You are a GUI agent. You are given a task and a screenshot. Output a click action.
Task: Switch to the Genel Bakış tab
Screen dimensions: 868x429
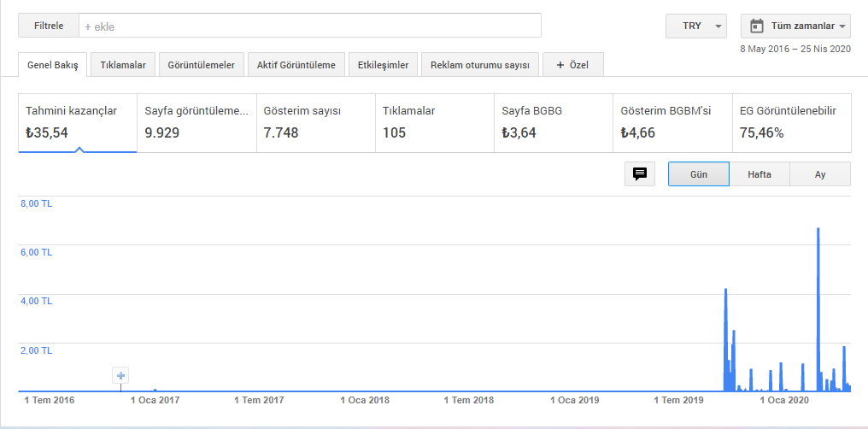(53, 65)
